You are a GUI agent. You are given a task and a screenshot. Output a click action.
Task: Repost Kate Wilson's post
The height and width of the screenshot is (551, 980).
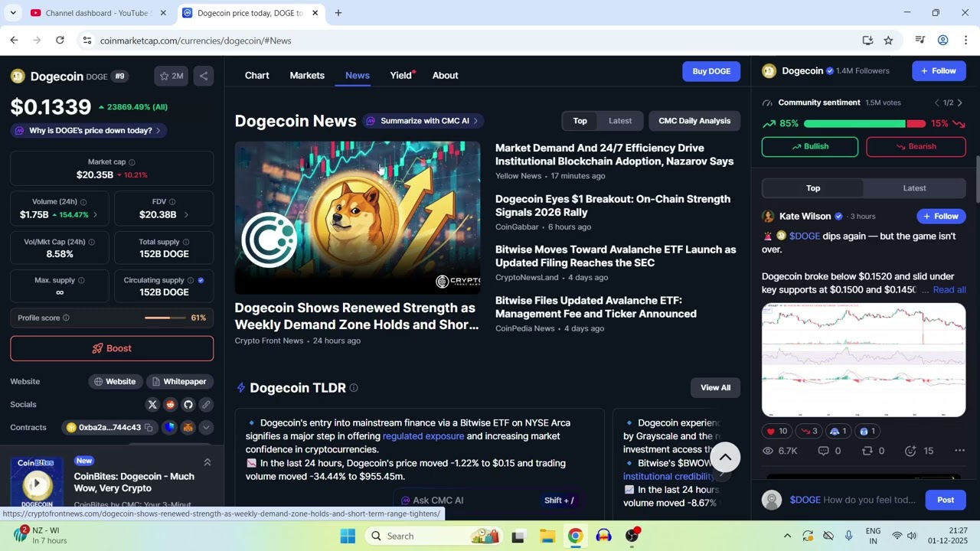click(x=874, y=451)
